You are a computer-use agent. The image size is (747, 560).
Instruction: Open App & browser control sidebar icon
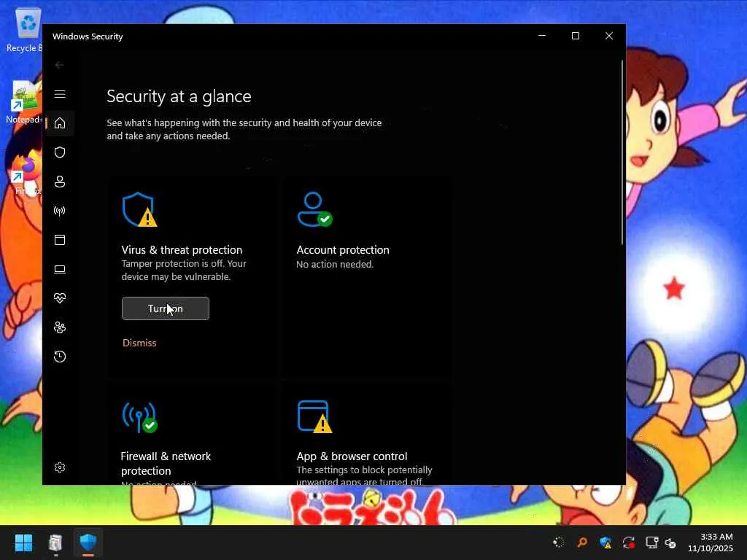click(x=60, y=240)
